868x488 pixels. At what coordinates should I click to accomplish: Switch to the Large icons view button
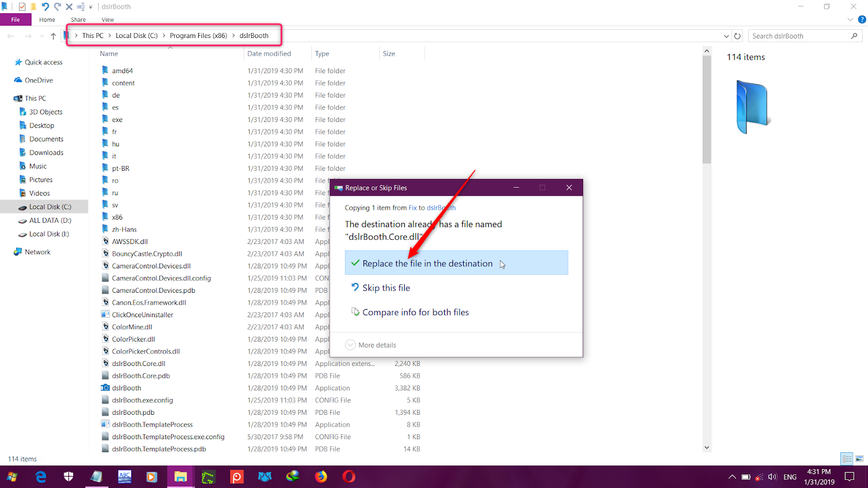pos(859,459)
